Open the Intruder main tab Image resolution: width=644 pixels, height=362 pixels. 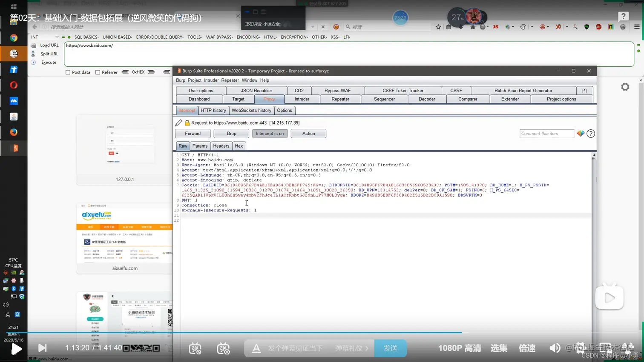(302, 99)
